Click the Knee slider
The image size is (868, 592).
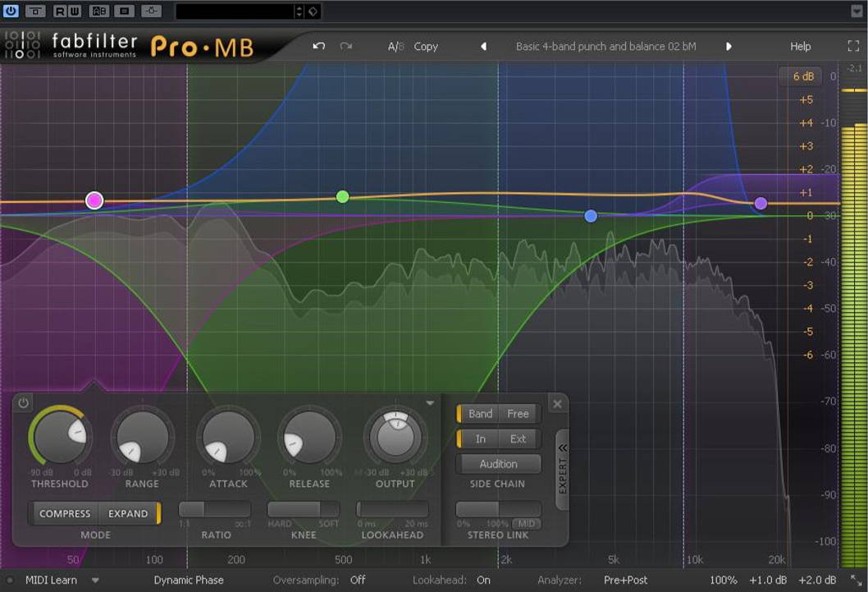click(304, 509)
